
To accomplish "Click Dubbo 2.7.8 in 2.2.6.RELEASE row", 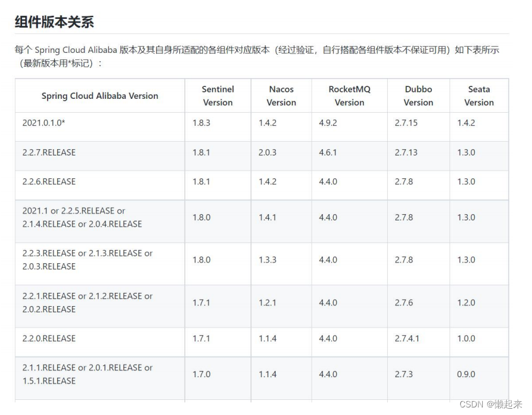I will click(404, 181).
